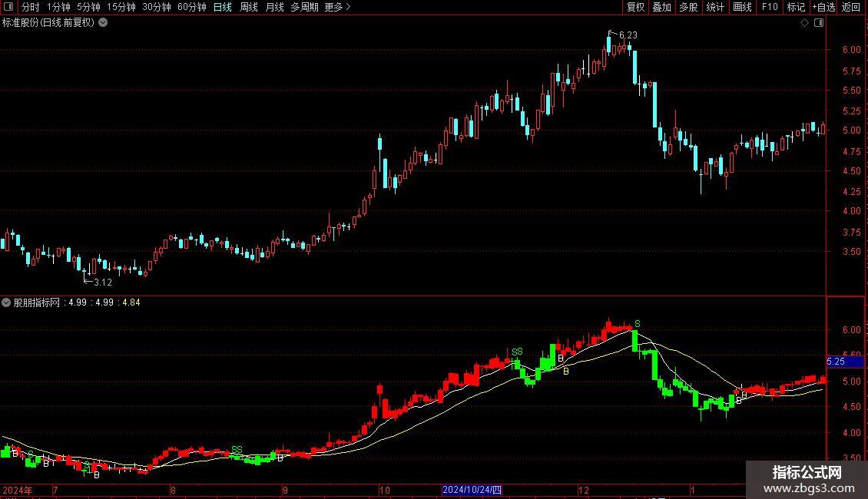The height and width of the screenshot is (499, 868).
Task: Add stock with +自选 button
Action: click(823, 7)
